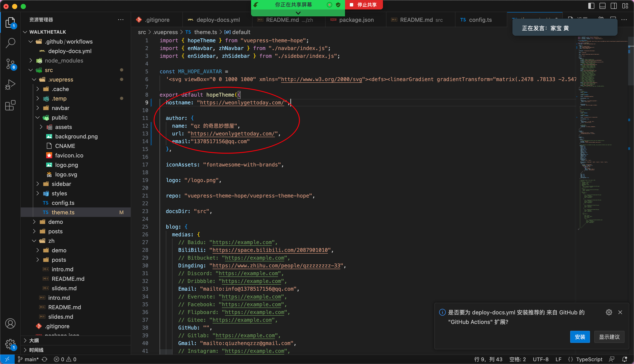Open the Run and Debug view

click(10, 85)
